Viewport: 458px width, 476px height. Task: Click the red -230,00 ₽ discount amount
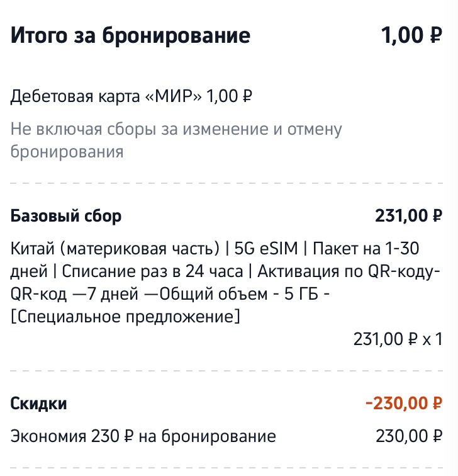404,403
